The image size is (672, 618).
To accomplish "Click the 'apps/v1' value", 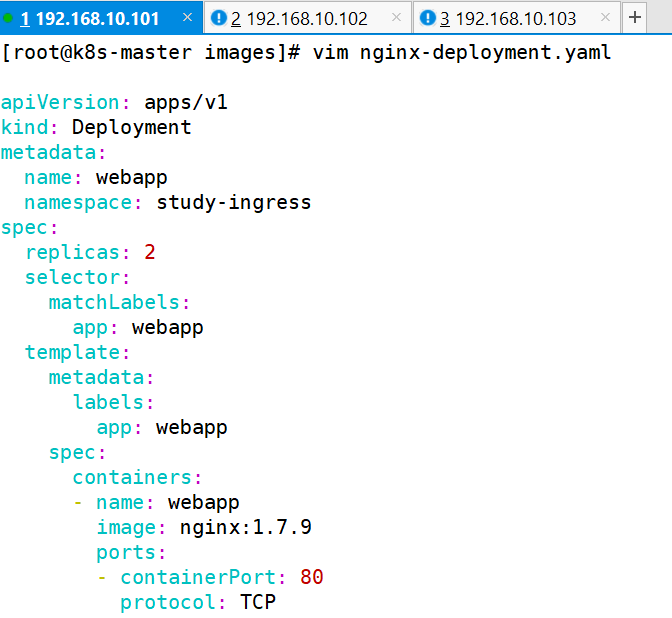I will [x=186, y=103].
